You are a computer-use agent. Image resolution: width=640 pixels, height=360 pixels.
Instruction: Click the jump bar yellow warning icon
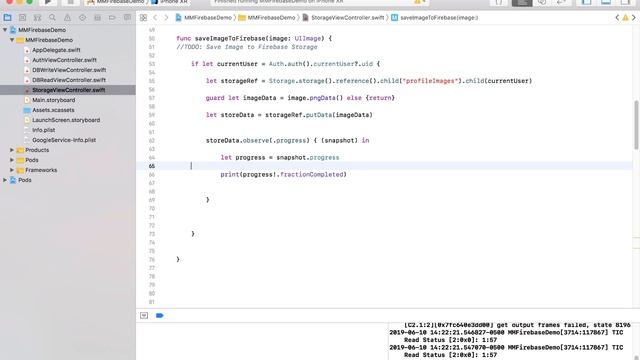(x=625, y=18)
